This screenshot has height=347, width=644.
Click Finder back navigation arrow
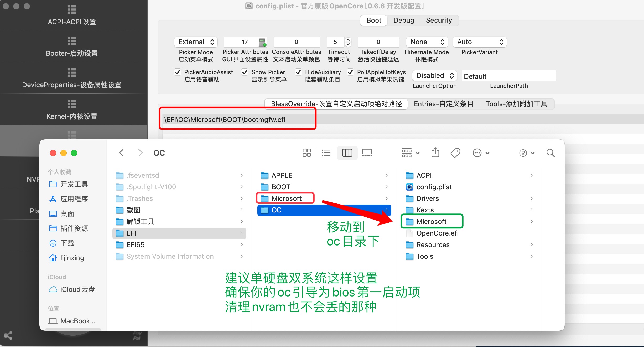coord(121,153)
